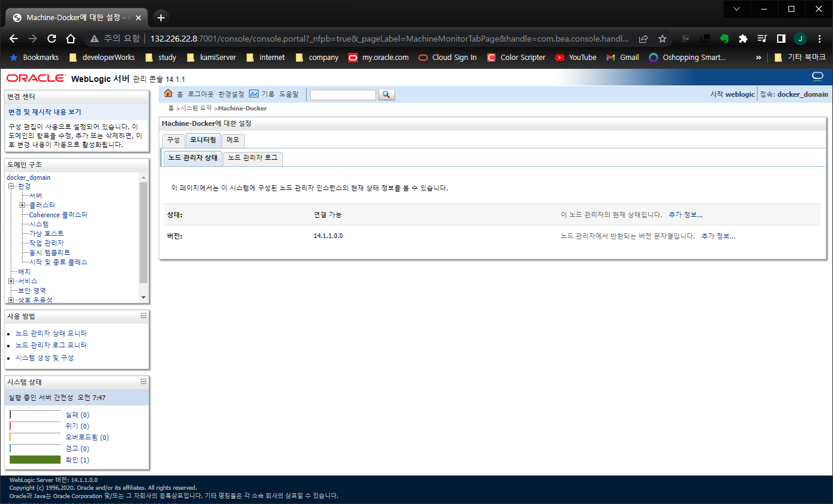Select 시스템 in the domain tree
Screen dimensions: 833x504
tap(39, 224)
